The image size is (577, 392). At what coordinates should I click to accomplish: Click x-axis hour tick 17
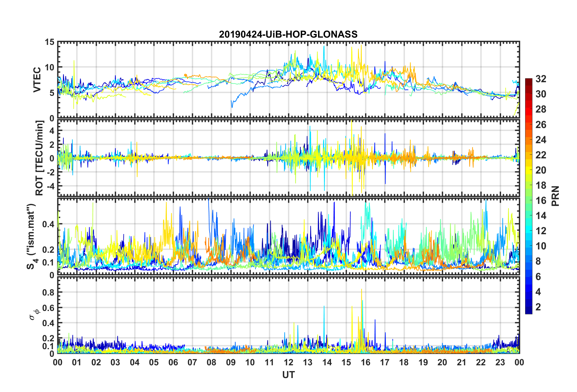[x=385, y=362]
